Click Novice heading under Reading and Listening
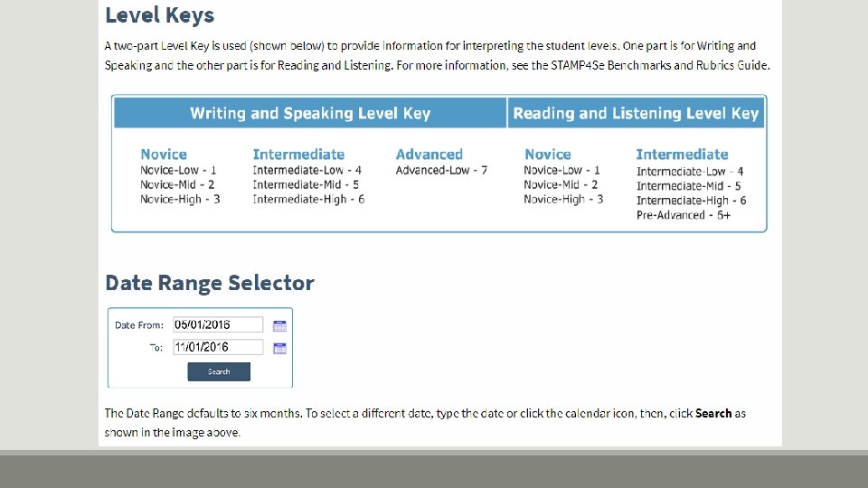Screen dimensions: 868x488 point(548,155)
